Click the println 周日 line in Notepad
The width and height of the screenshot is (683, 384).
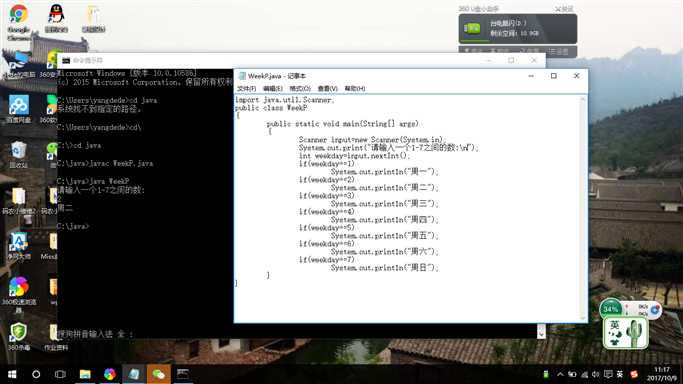[x=385, y=267]
